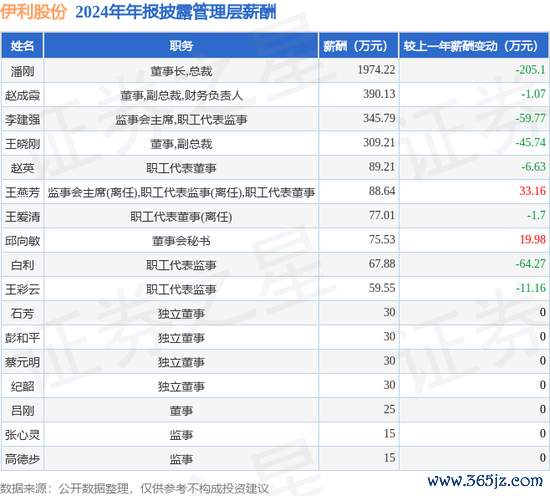Click the 较上一年薪酬变动 column header
Screen dimensions: 550x496
pos(474,46)
